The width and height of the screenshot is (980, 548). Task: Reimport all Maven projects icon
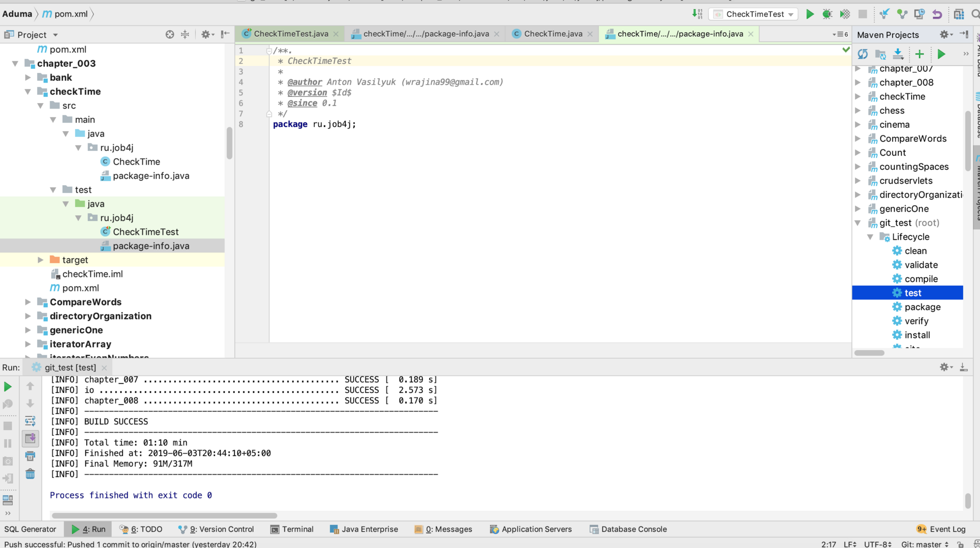tap(863, 54)
